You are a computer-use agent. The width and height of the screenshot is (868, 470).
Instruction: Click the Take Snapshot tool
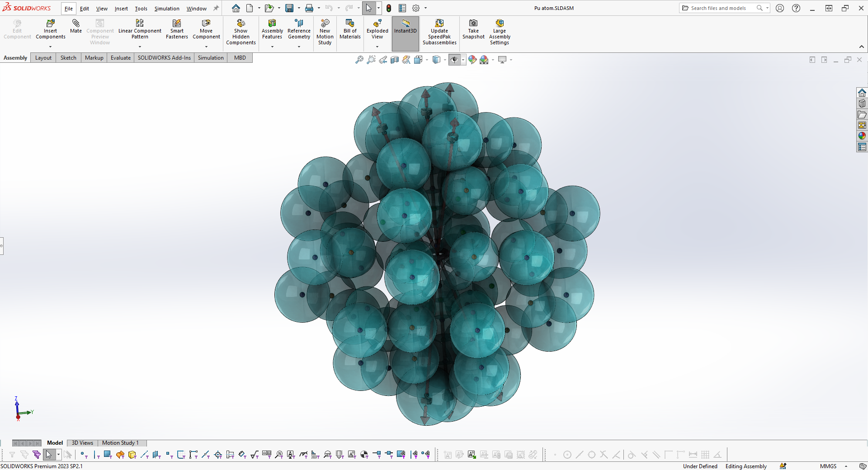pyautogui.click(x=473, y=32)
